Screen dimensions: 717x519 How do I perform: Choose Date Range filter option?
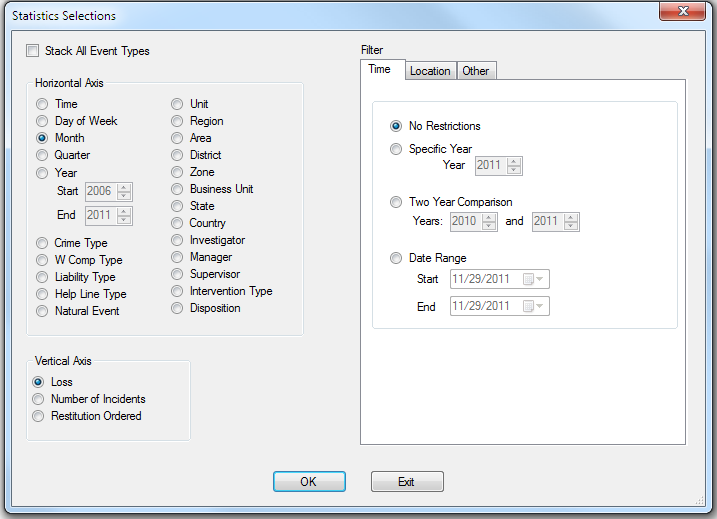point(396,258)
